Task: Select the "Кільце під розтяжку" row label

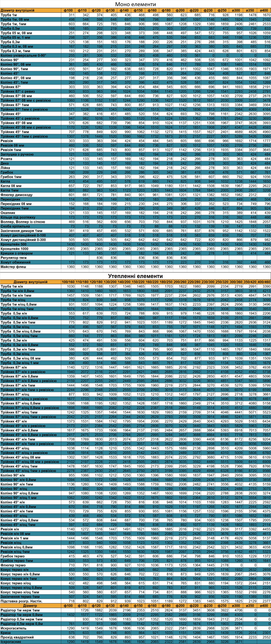Action: (18, 217)
